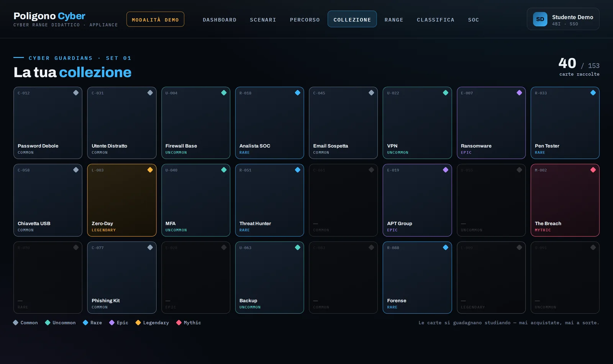613x364 pixels.
Task: Open the Password Debole card
Action: pos(48,123)
